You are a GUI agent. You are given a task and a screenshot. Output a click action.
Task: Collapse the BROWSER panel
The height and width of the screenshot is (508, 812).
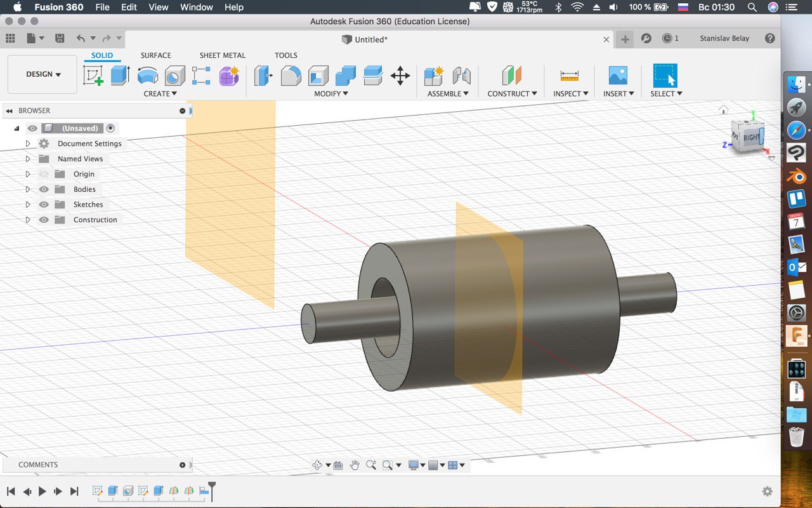[x=9, y=110]
